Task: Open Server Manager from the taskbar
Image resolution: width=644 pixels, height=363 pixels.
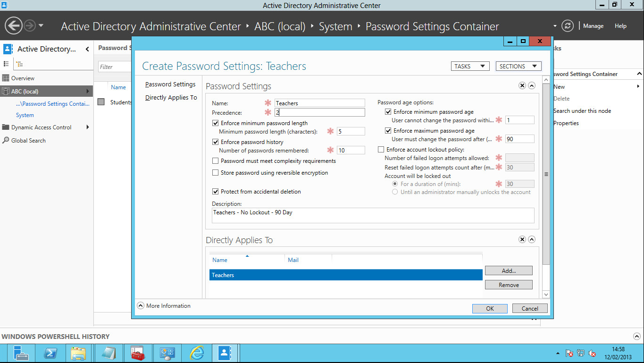Action: (x=21, y=353)
